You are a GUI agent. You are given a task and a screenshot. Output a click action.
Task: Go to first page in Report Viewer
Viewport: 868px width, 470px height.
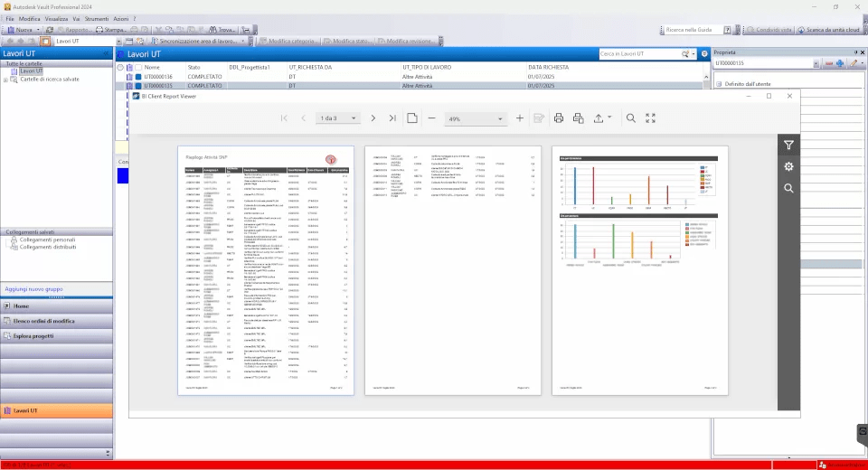coord(284,117)
